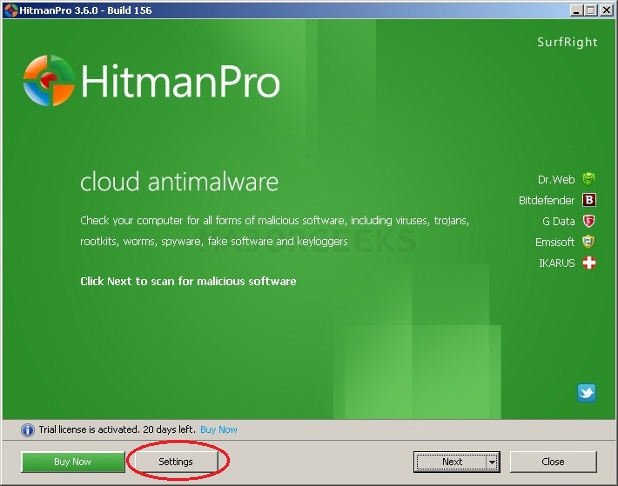Viewport: 618px width, 486px height.
Task: Click the HitmanPro logo emblem
Action: (x=48, y=81)
